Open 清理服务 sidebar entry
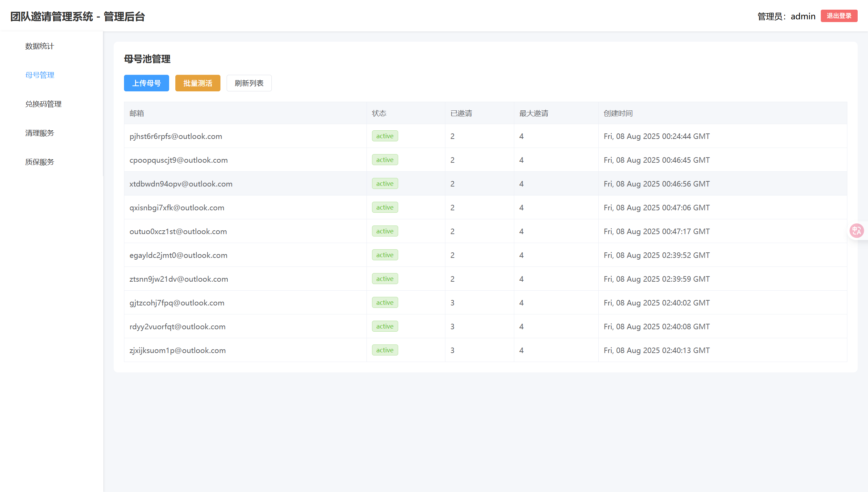The height and width of the screenshot is (492, 868). coord(40,133)
